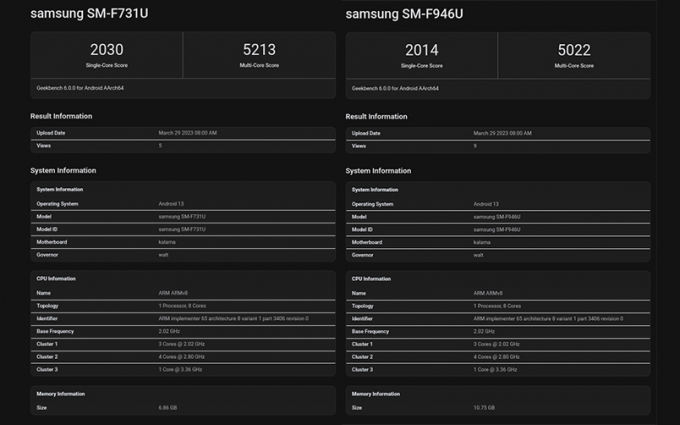Click Model ID row value samsung SM-F946U
This screenshot has height=425, width=680.
tap(497, 229)
